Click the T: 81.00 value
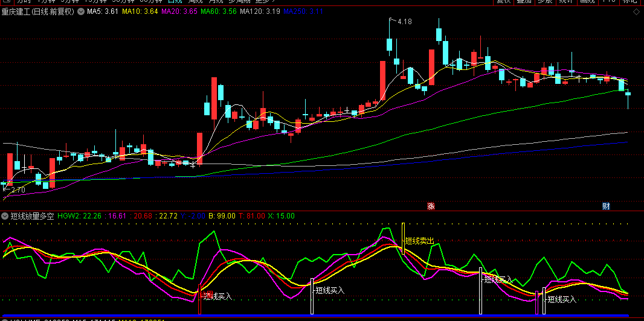This screenshot has width=644, height=321. 251,215
